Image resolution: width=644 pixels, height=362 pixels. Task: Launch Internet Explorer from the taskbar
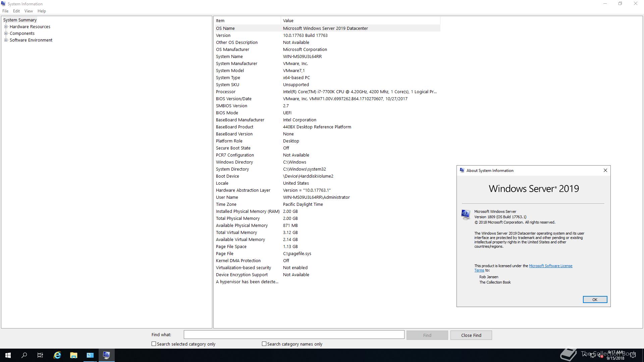coord(57,355)
